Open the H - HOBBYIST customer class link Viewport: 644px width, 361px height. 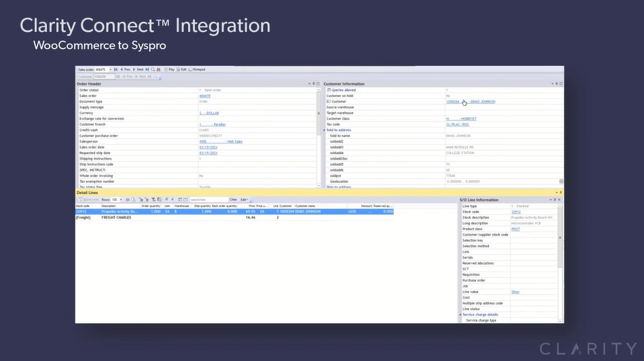point(461,119)
